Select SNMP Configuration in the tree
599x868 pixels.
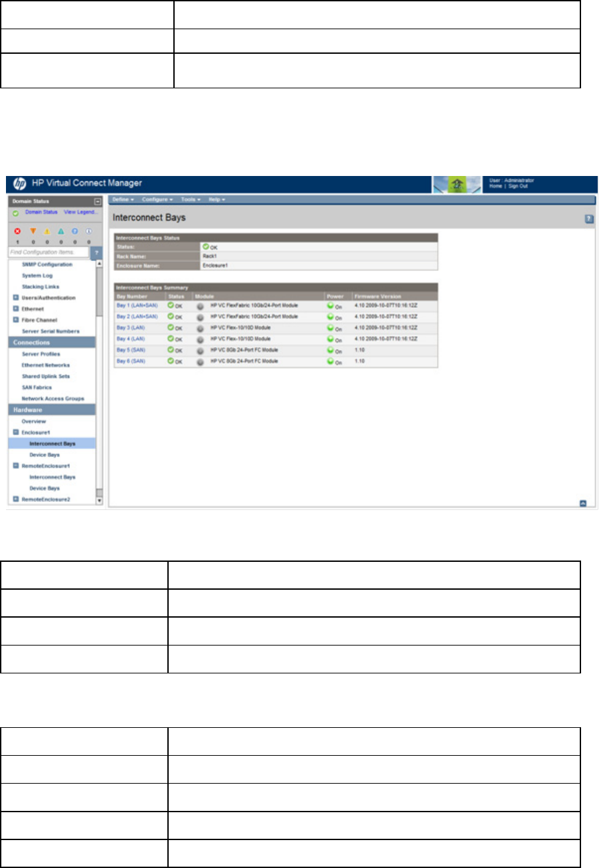[47, 264]
